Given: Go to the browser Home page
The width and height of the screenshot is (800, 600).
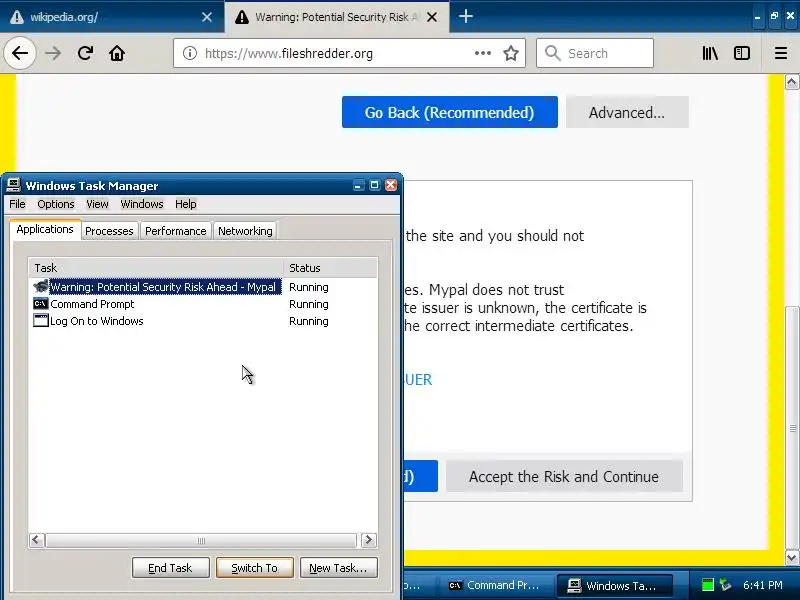Looking at the screenshot, I should [x=117, y=53].
